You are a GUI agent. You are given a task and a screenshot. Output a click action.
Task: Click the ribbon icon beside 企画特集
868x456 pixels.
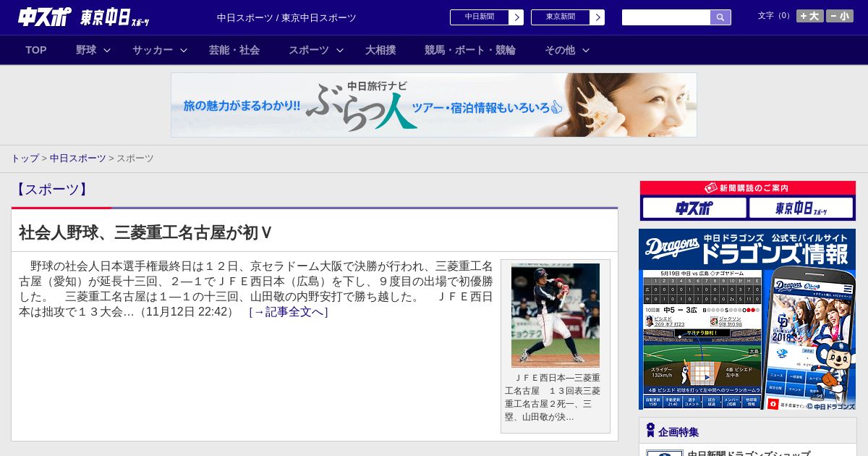(650, 431)
